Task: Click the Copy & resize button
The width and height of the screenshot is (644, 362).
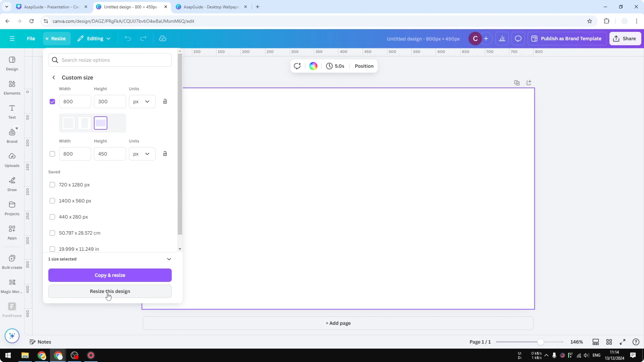Action: click(110, 275)
